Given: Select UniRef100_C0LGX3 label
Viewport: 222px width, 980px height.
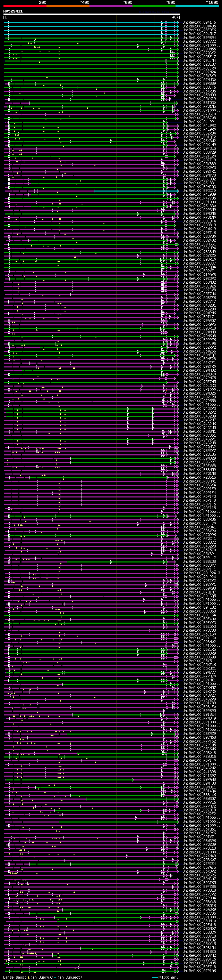Looking at the screenshot, I should (199, 386).
